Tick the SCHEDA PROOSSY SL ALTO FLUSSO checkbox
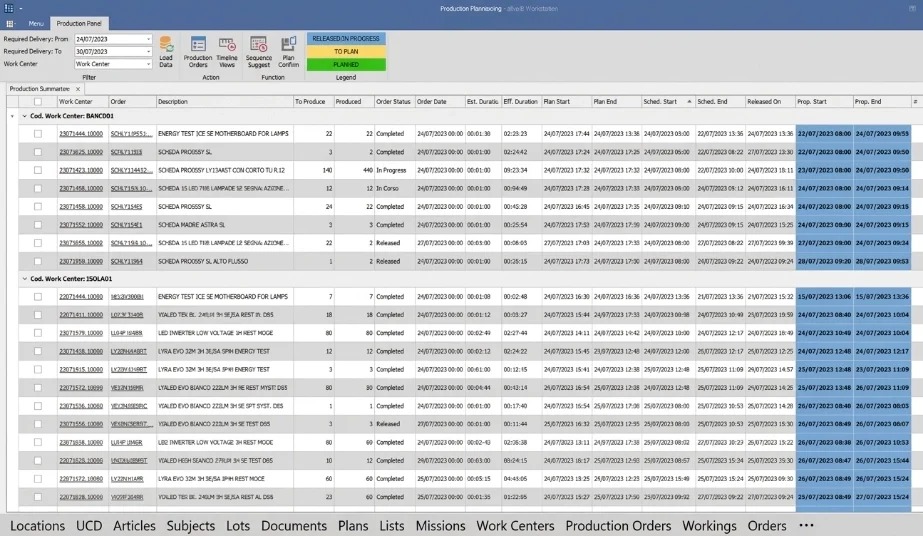 point(38,261)
